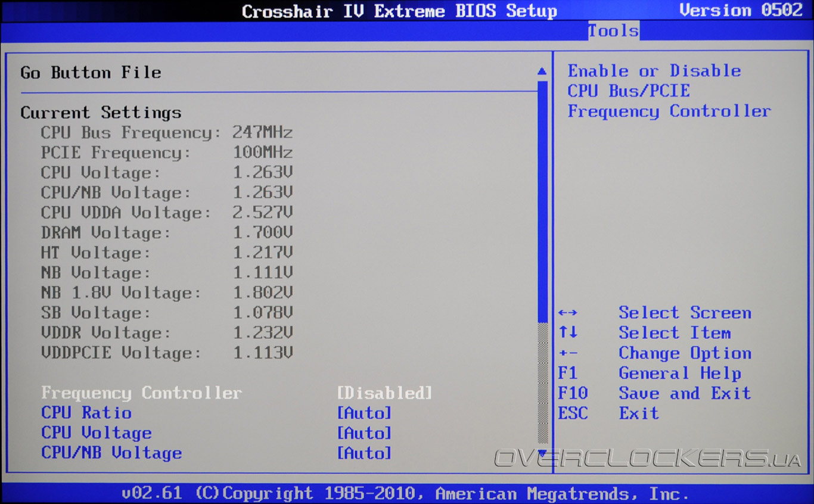Screen dimensions: 814x504
Task: Select the blue CPU/NB Voltage option label
Action: tap(111, 453)
